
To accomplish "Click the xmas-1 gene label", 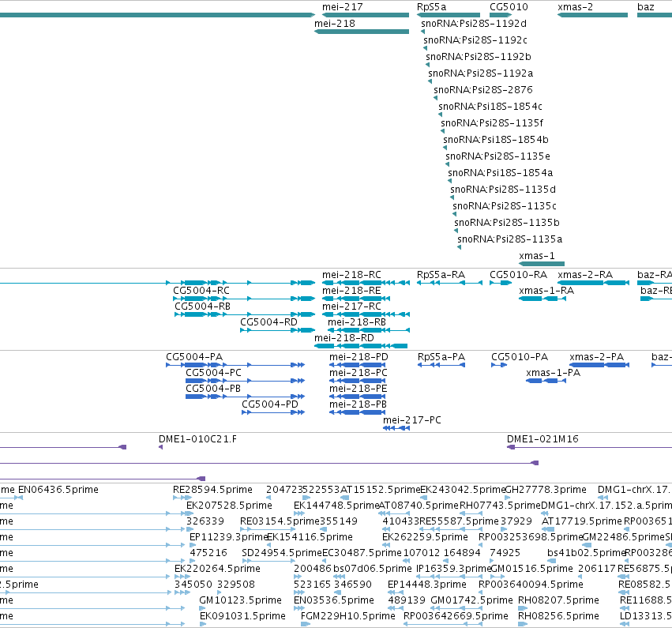I will coord(536,256).
